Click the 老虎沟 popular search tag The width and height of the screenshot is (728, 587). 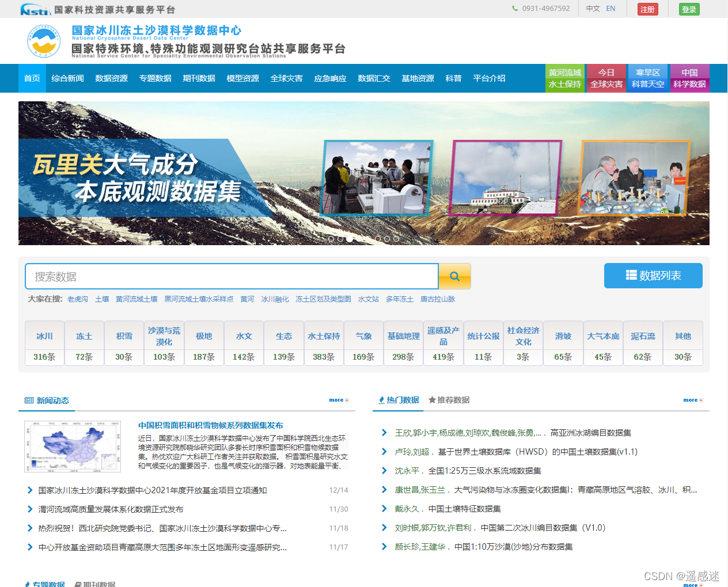(x=78, y=299)
